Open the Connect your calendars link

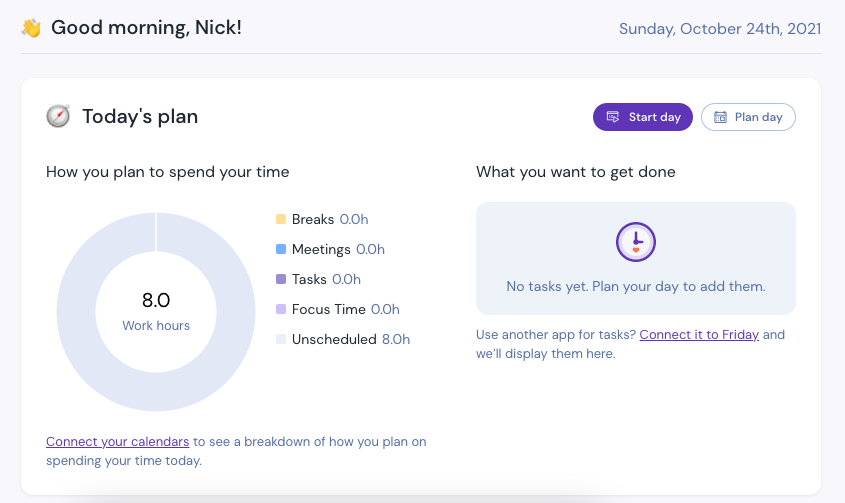point(118,441)
